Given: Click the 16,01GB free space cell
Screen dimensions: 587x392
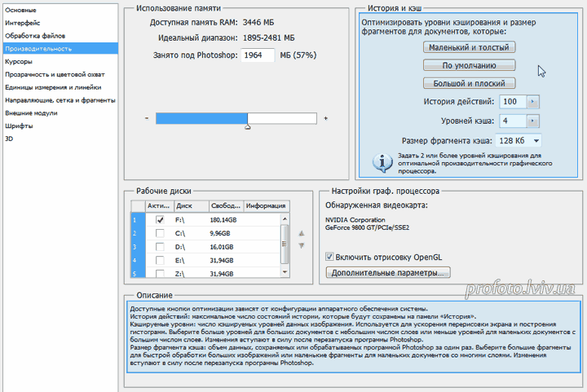Looking at the screenshot, I should click(x=222, y=247).
